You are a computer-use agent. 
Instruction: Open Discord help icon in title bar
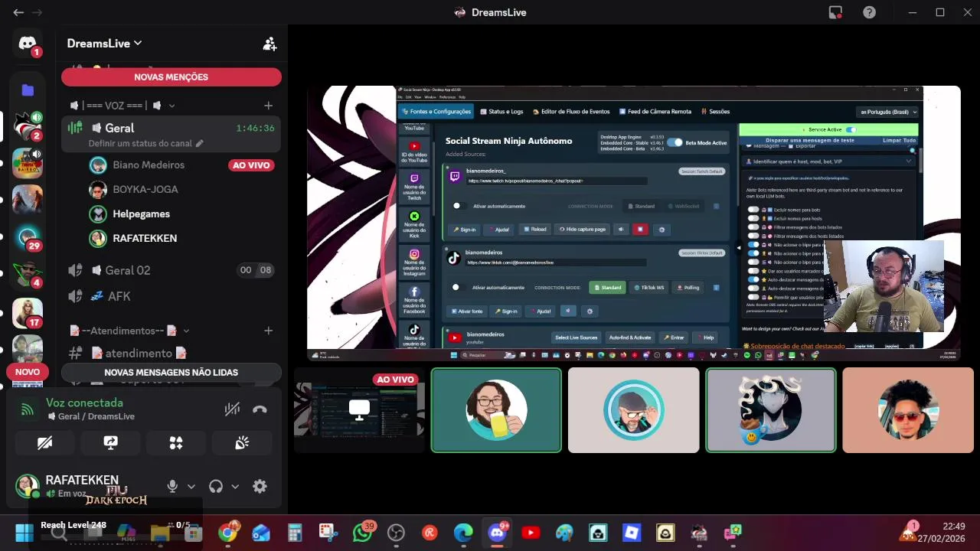tap(869, 12)
